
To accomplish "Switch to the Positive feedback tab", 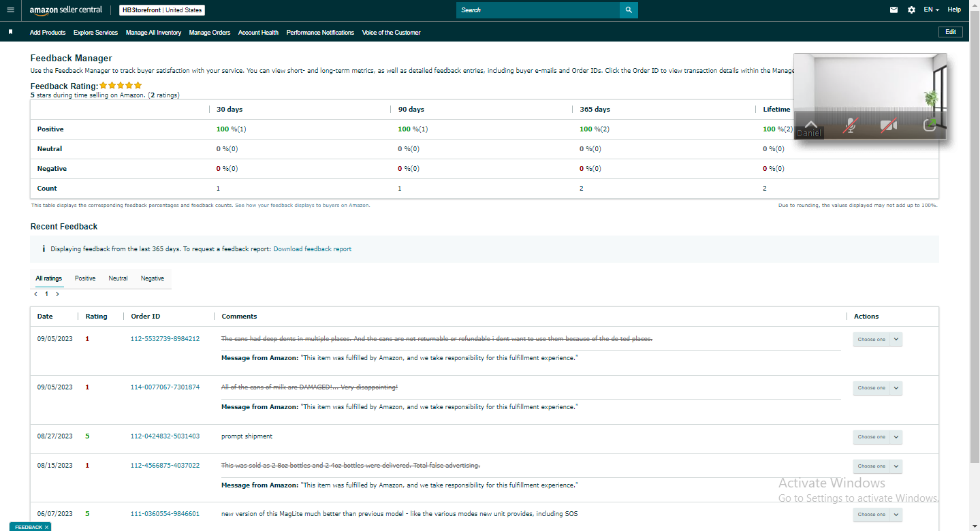I will [x=85, y=278].
